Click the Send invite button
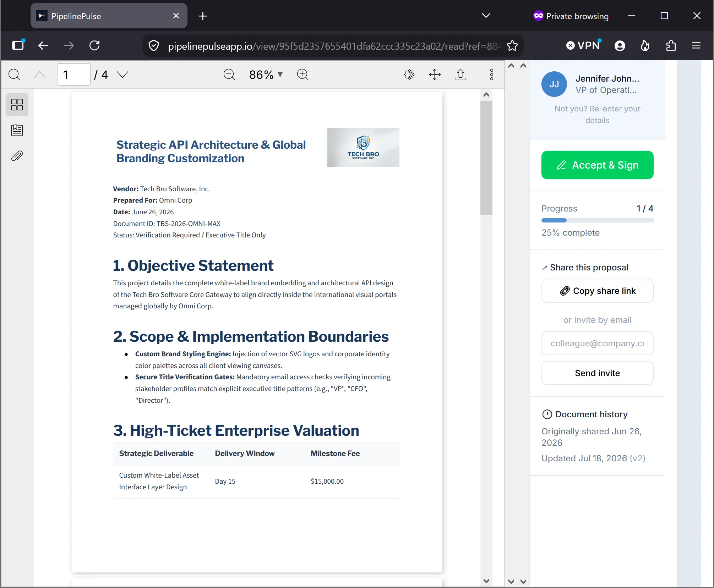 point(597,373)
